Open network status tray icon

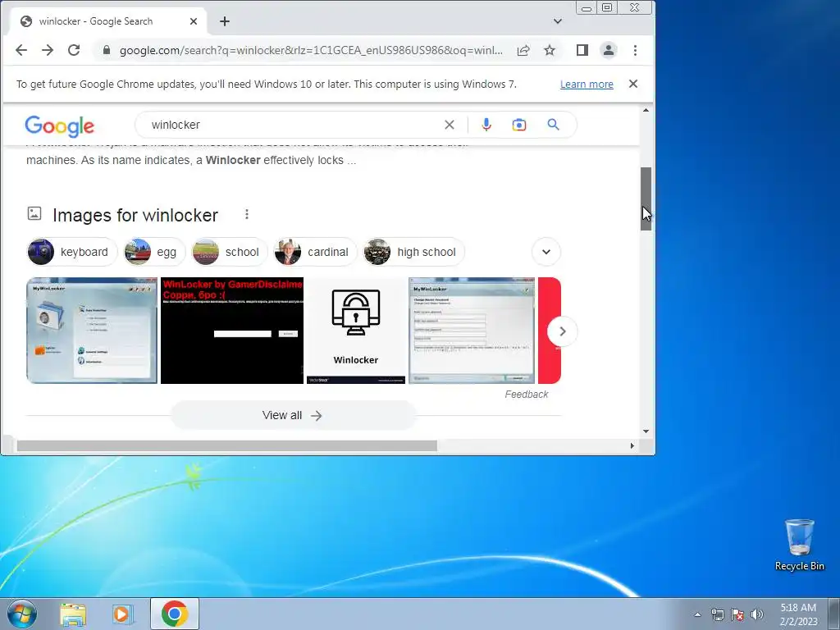coord(717,614)
